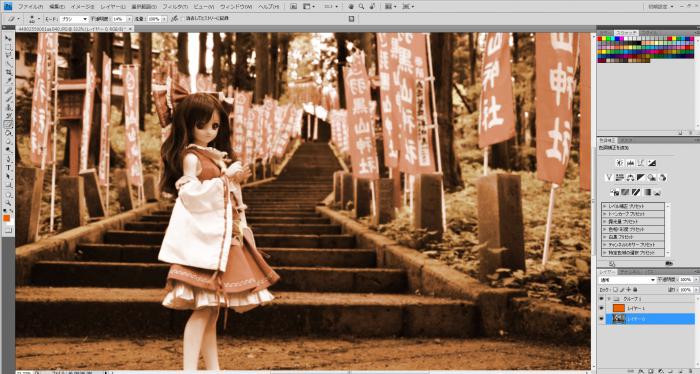Add a Gradient Map adjustment
Image resolution: width=700 pixels, height=374 pixels.
click(646, 192)
